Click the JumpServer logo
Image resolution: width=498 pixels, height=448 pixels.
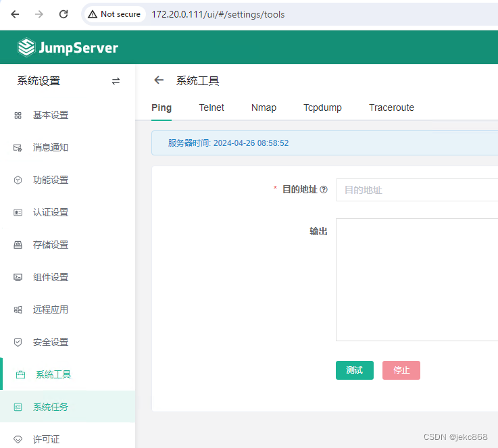[x=68, y=47]
